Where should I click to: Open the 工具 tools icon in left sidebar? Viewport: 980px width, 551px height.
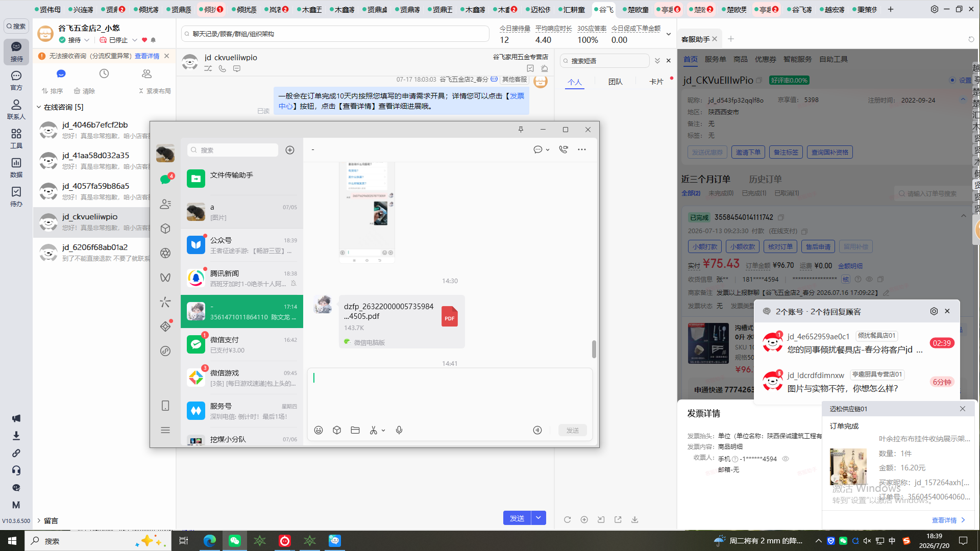(16, 138)
